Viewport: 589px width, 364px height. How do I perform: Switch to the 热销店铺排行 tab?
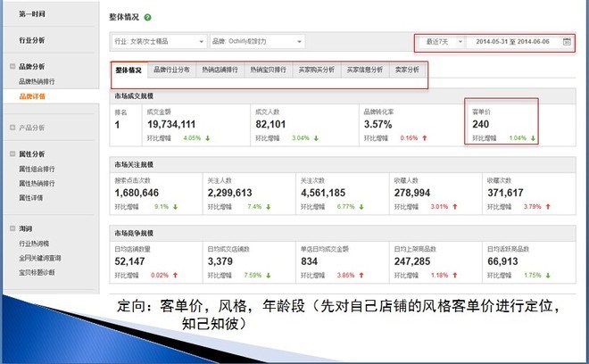(x=220, y=70)
